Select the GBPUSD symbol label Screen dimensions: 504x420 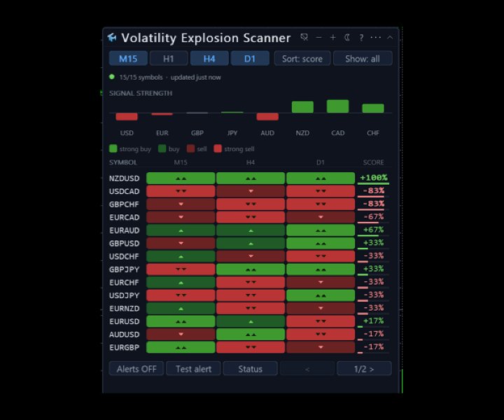coord(125,244)
